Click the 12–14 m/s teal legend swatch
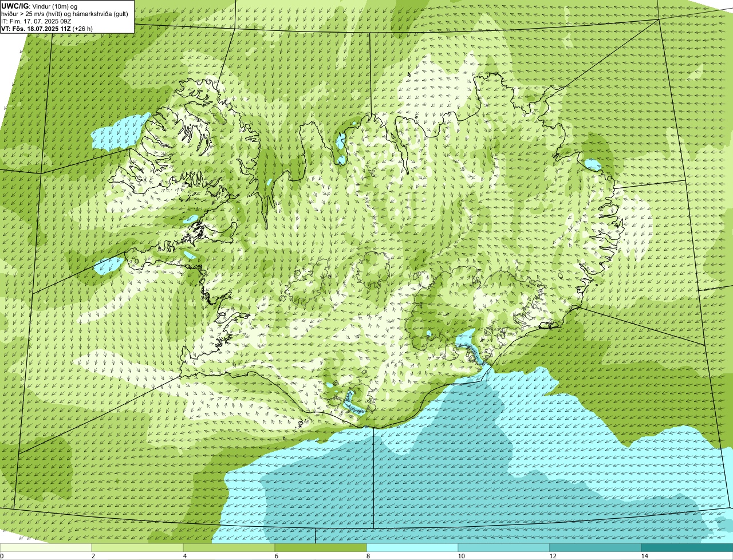This screenshot has height=560, width=733. (x=596, y=548)
